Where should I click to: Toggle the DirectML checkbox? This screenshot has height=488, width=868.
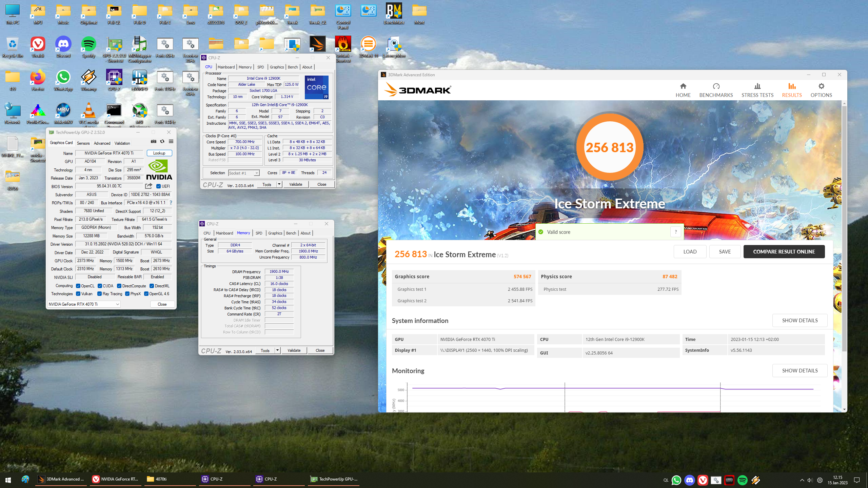[152, 286]
